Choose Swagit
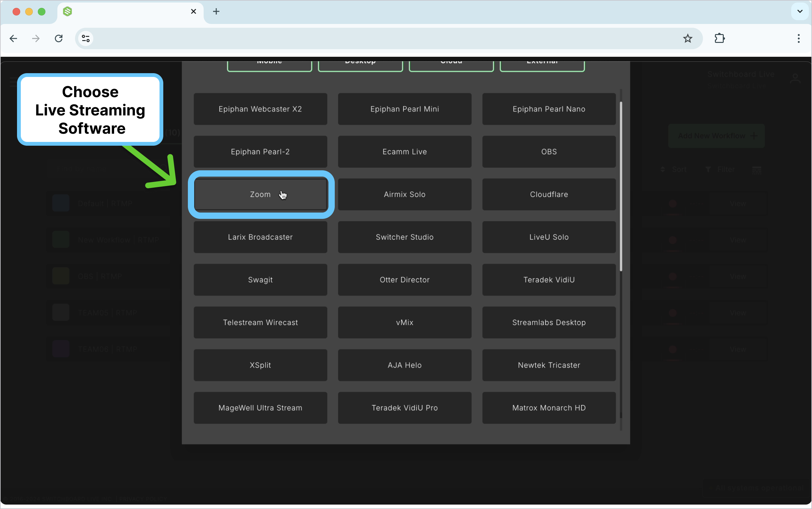The height and width of the screenshot is (509, 812). [x=260, y=280]
